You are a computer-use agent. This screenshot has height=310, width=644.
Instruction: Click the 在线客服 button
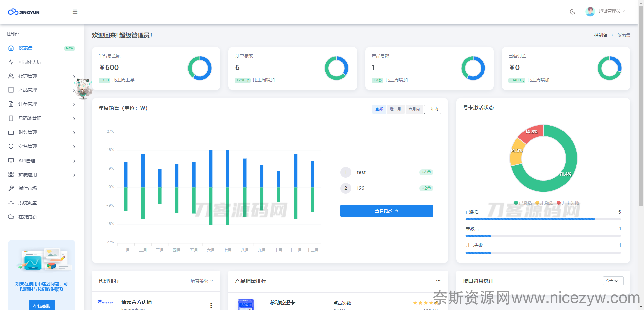point(42,306)
